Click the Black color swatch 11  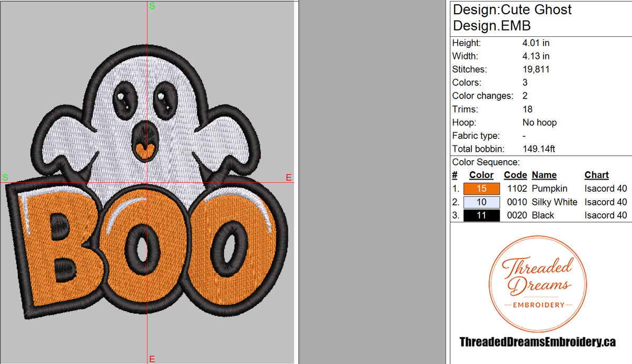pos(481,215)
